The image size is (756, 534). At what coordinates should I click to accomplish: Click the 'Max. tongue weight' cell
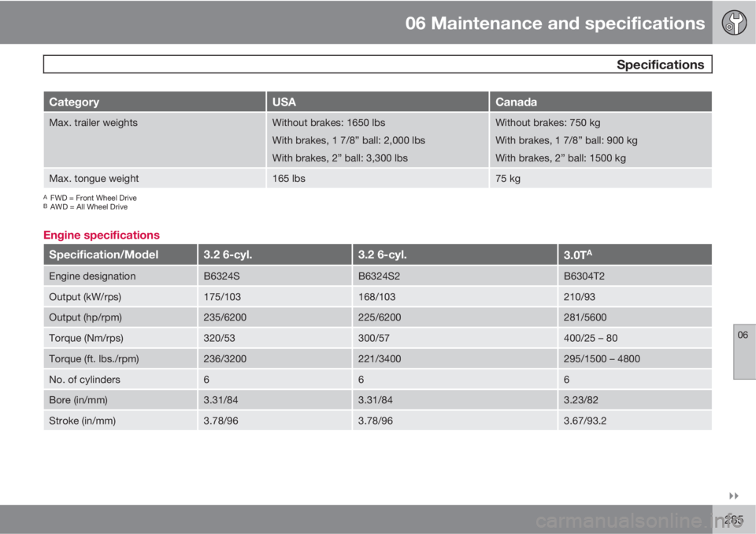[154, 178]
